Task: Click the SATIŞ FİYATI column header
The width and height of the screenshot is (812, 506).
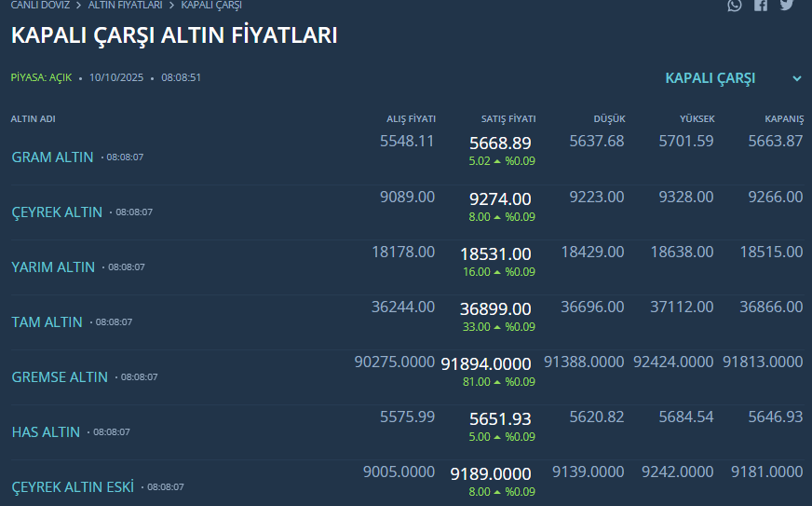Action: click(507, 119)
